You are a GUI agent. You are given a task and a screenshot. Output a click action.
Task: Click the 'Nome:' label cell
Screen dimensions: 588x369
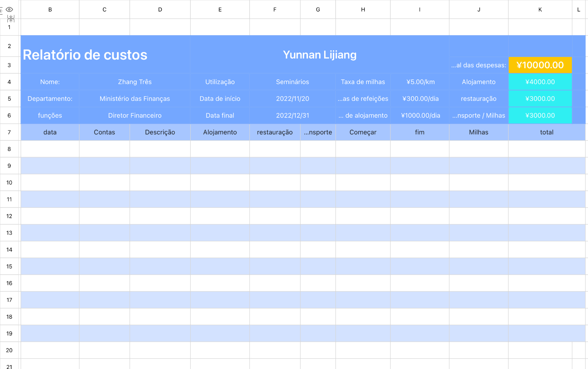[50, 82]
